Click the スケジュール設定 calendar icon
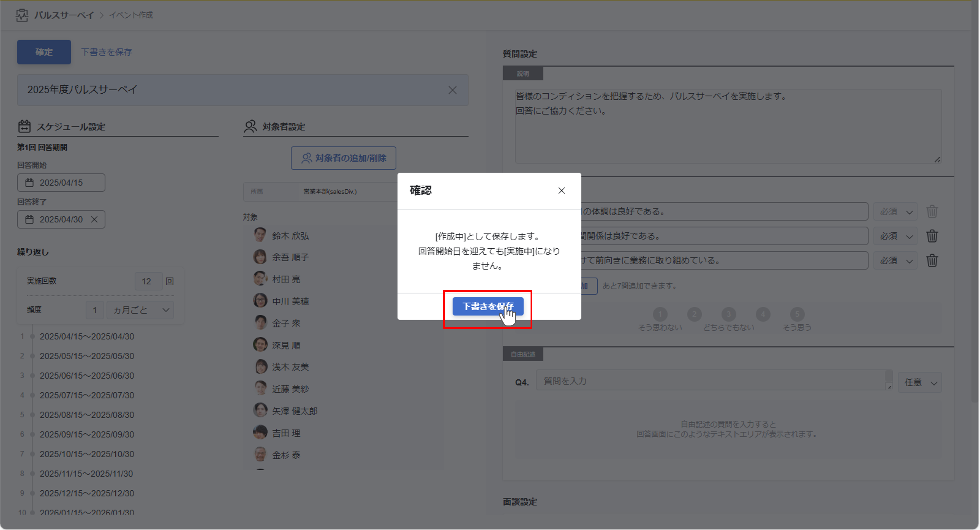Screen dimensions: 980x530 [x=24, y=126]
